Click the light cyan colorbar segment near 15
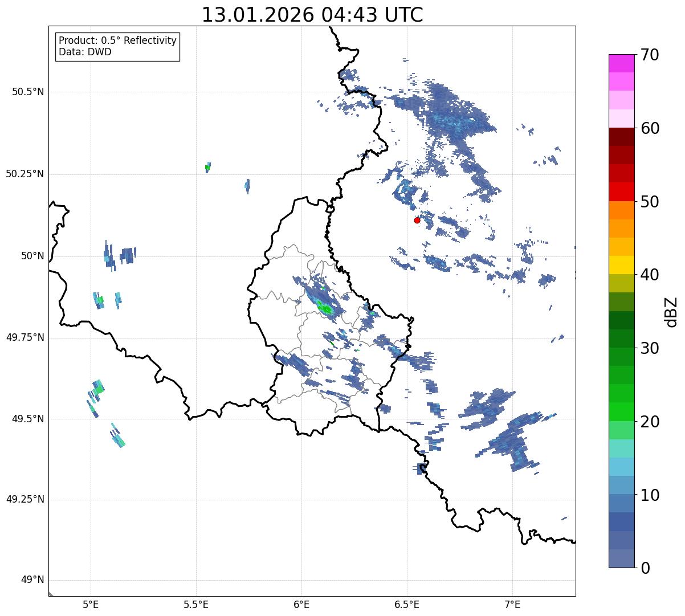The image size is (685, 616). click(622, 448)
